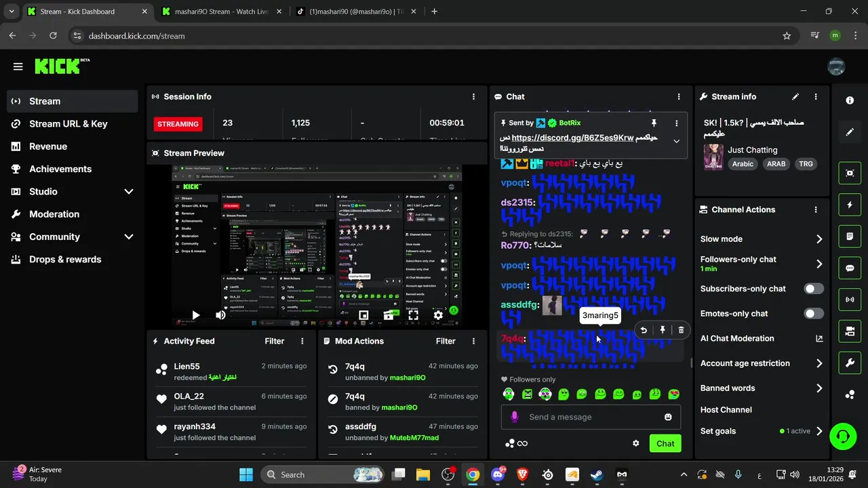The width and height of the screenshot is (868, 488).
Task: Delete the 7q4q chat message
Action: pos(681,330)
